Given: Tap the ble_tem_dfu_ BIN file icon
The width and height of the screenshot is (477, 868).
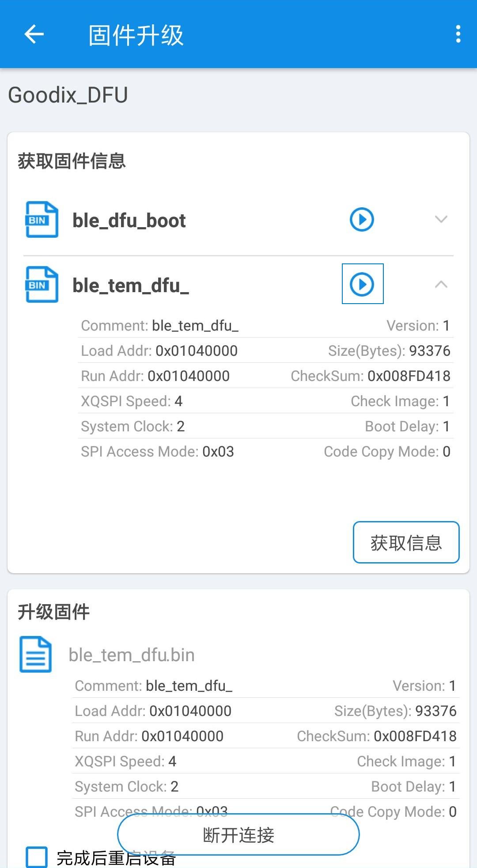Looking at the screenshot, I should 42,284.
